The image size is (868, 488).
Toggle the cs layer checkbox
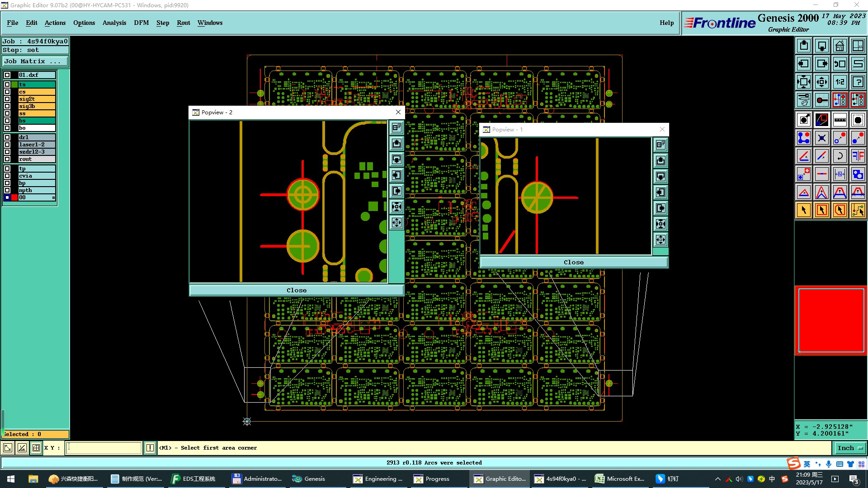coord(7,92)
